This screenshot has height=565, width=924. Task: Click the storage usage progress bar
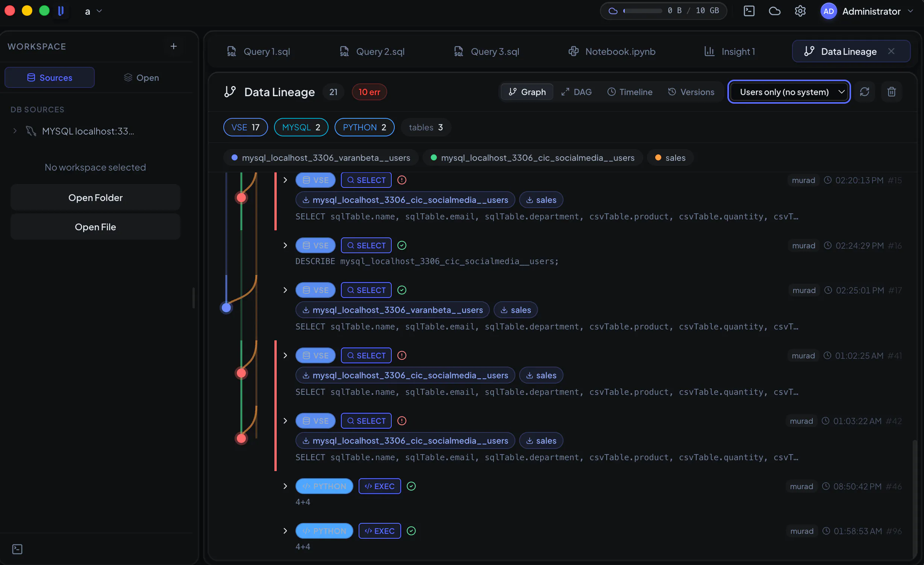[x=642, y=11]
